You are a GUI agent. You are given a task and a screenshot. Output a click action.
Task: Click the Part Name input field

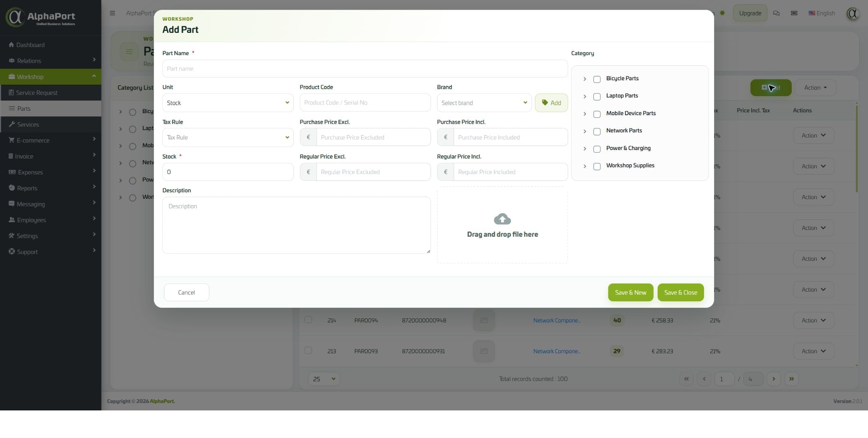pos(365,69)
